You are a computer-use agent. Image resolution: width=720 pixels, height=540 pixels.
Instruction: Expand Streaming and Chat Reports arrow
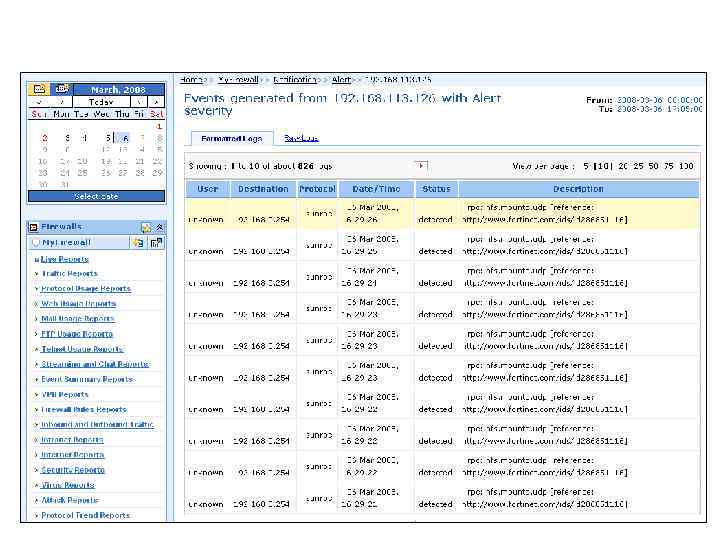[36, 364]
